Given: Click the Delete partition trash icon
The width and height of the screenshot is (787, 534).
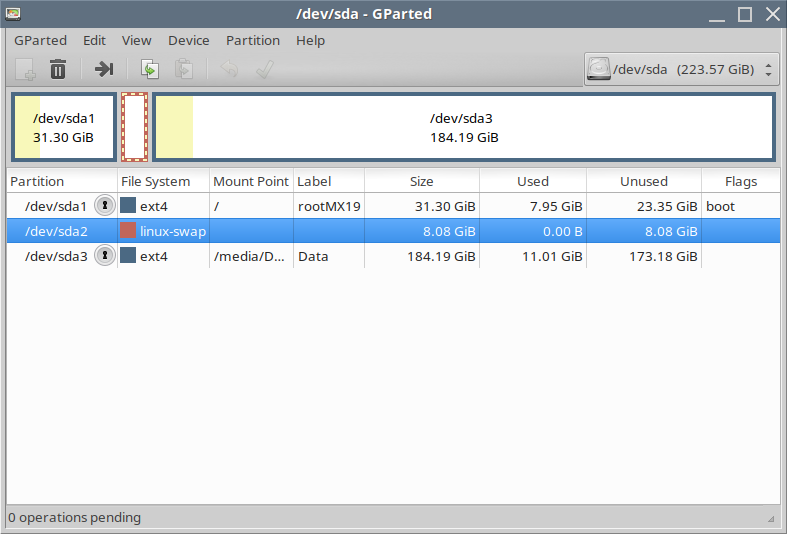Looking at the screenshot, I should tap(59, 69).
